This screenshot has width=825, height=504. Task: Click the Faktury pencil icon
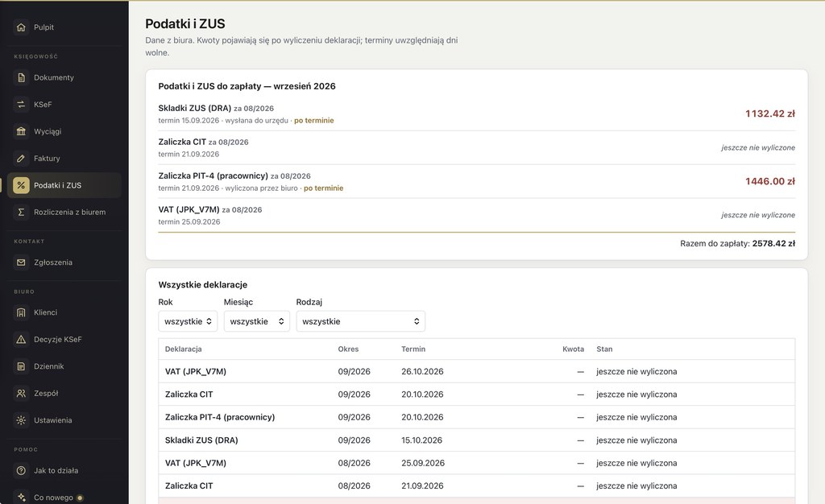pos(21,158)
